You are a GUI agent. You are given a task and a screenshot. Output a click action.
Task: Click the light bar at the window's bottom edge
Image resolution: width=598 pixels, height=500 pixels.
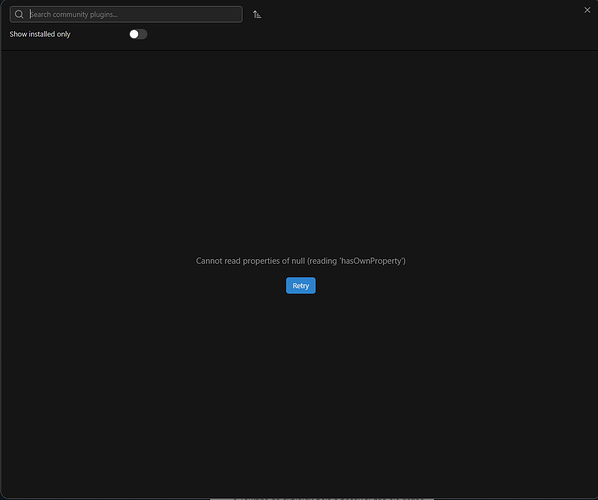322,498
